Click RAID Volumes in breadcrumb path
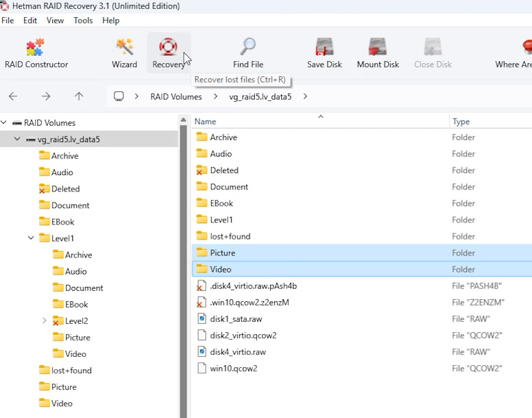This screenshot has width=532, height=418. click(176, 97)
